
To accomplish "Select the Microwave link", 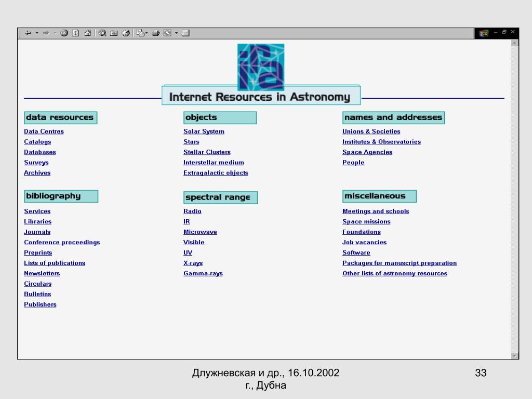I will 200,232.
